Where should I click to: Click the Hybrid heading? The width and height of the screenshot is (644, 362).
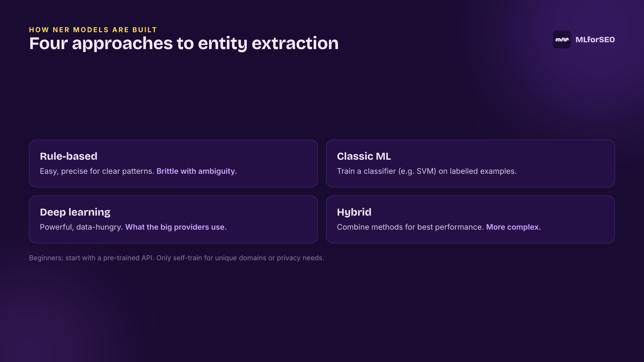[354, 212]
